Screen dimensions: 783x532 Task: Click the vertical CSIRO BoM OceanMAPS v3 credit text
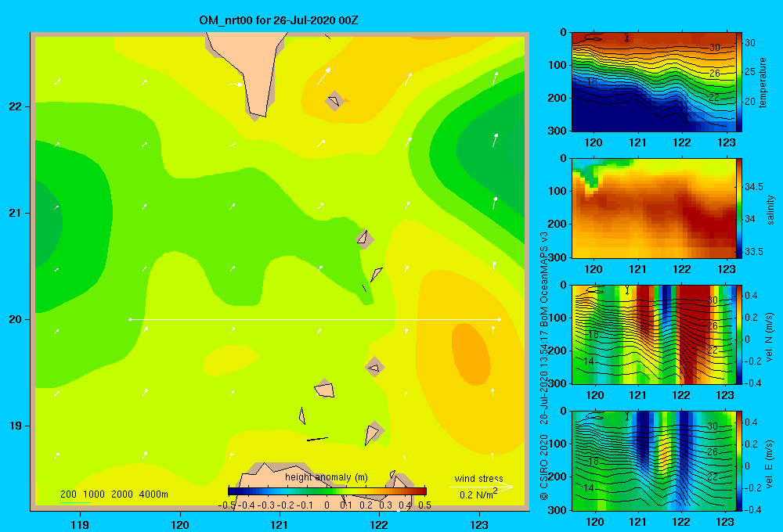pos(544,365)
